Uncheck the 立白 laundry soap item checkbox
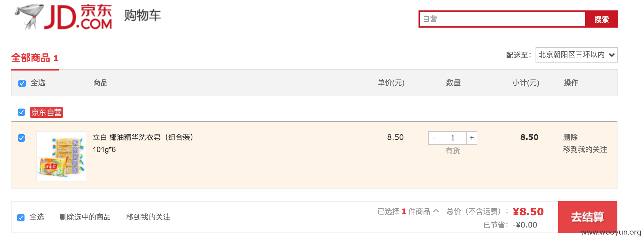This screenshot has width=644, height=241. point(21,138)
